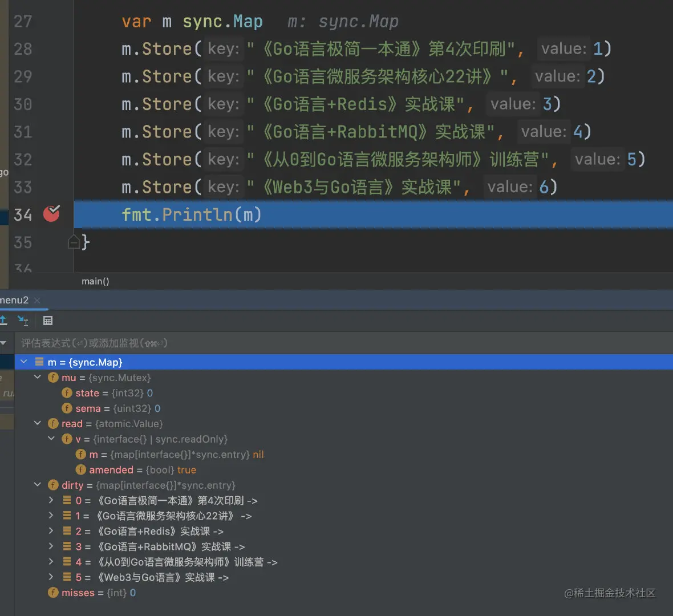673x616 pixels.
Task: Click the Store call on line 29
Action: click(167, 76)
